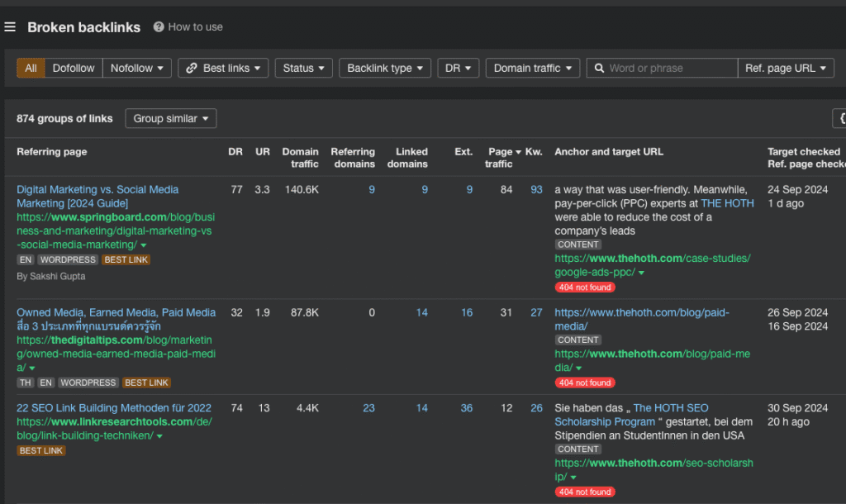Switch filter to Dofollow
846x504 pixels.
(74, 69)
